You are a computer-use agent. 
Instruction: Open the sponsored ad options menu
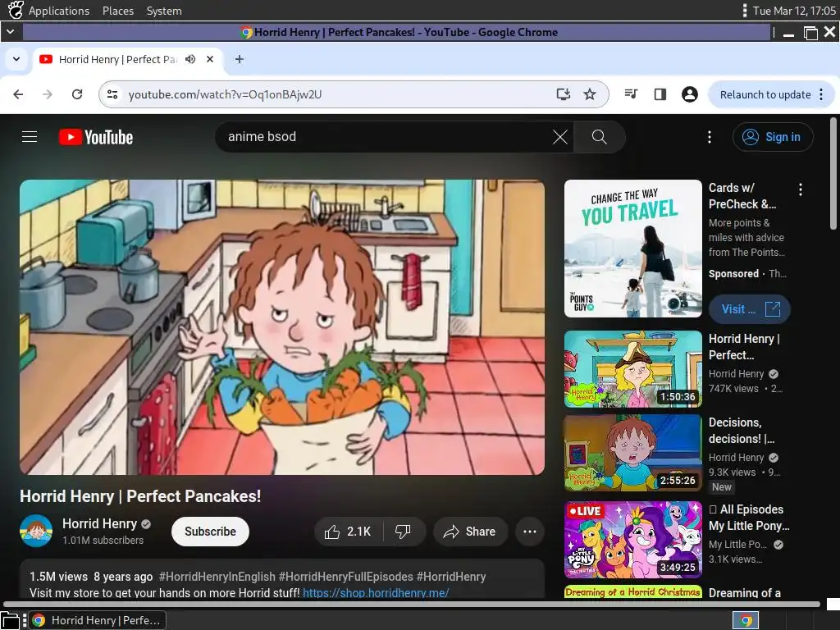pos(801,189)
